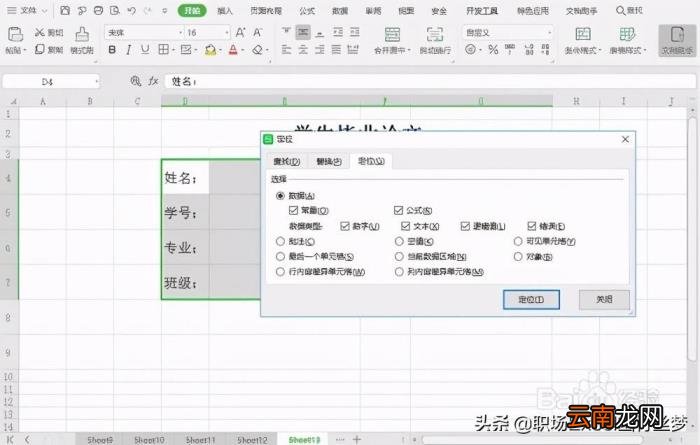The width and height of the screenshot is (700, 445).
Task: Open the font size dropdown
Action: point(227,33)
